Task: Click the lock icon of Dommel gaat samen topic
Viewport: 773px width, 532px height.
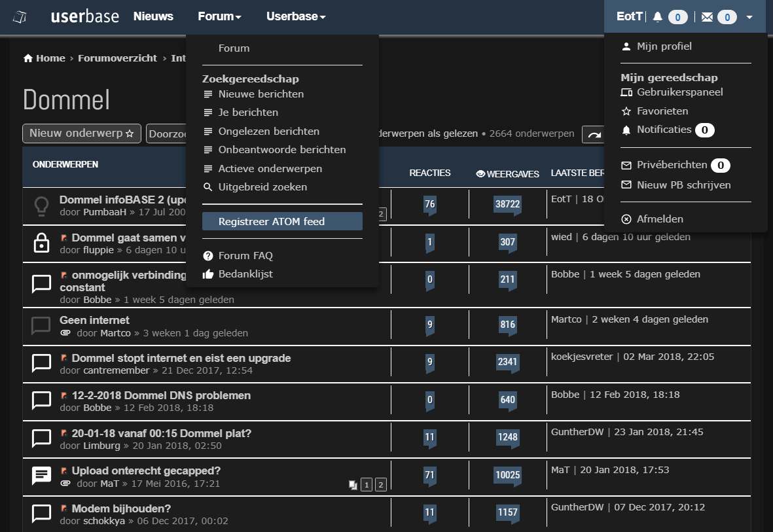Action: pyautogui.click(x=41, y=243)
